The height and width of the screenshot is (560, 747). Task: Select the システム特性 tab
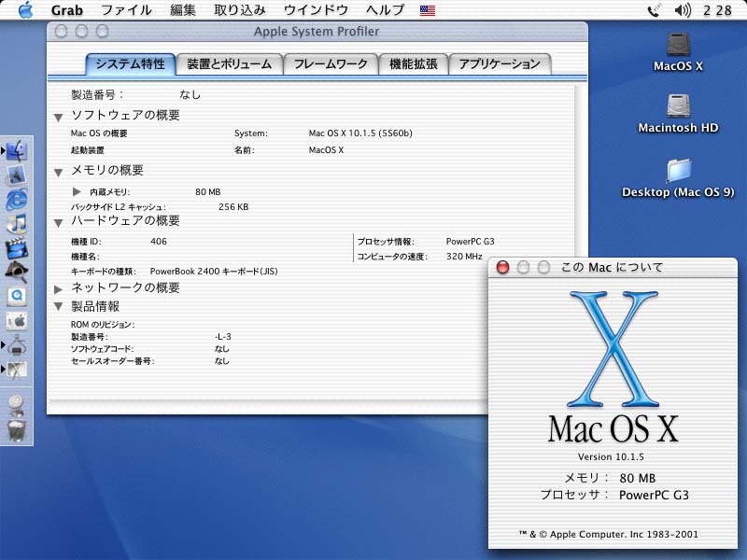coord(130,63)
